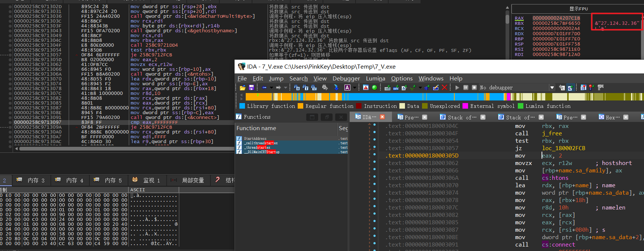Select __DllMainCRTStartup in the Functions list
This screenshot has width=644, height=251.
point(292,152)
